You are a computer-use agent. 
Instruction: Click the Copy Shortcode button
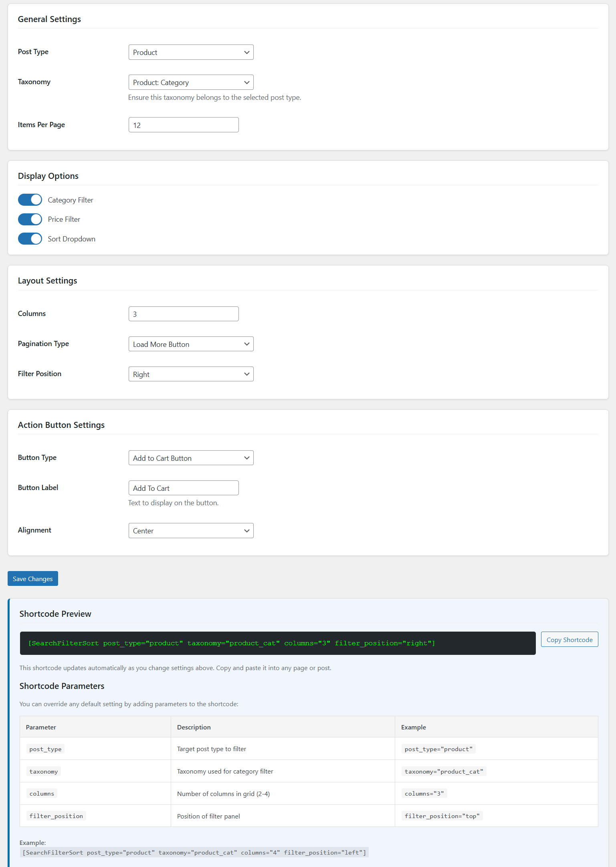tap(569, 640)
